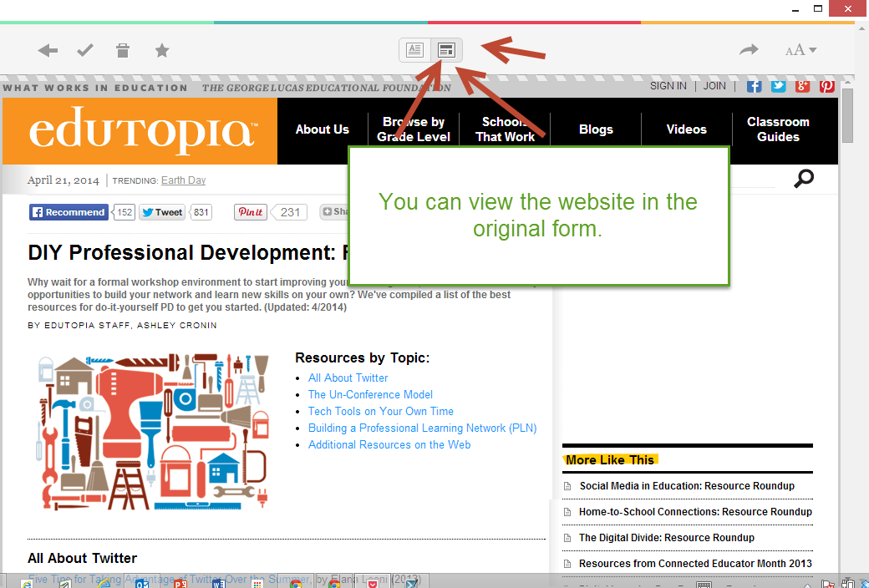
Task: Open Tech Tools on Your Own Time link
Action: point(381,411)
